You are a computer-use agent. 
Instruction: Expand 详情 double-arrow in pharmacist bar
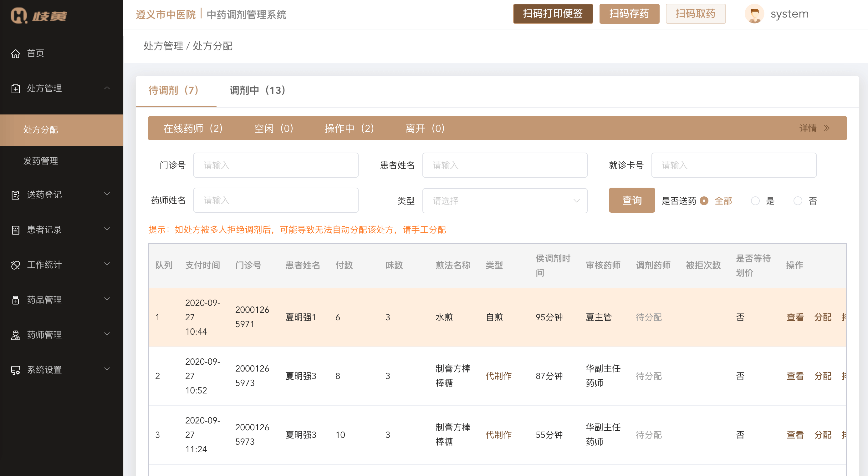[826, 128]
